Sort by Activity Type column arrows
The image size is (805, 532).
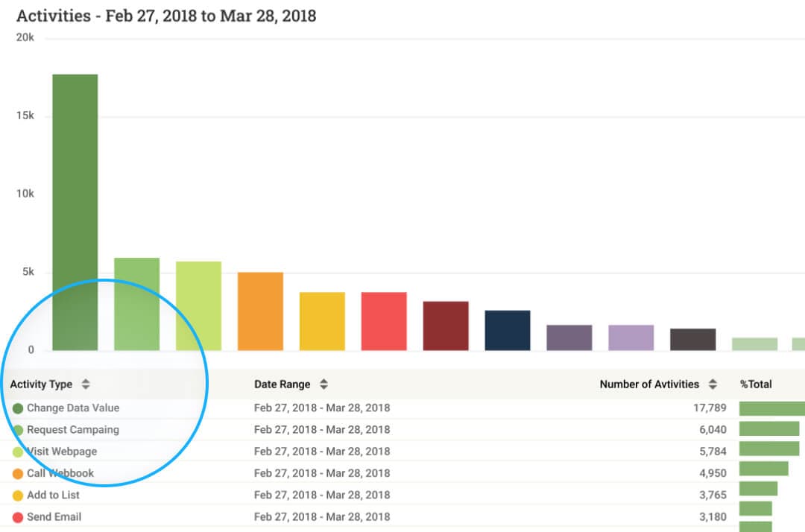86,384
